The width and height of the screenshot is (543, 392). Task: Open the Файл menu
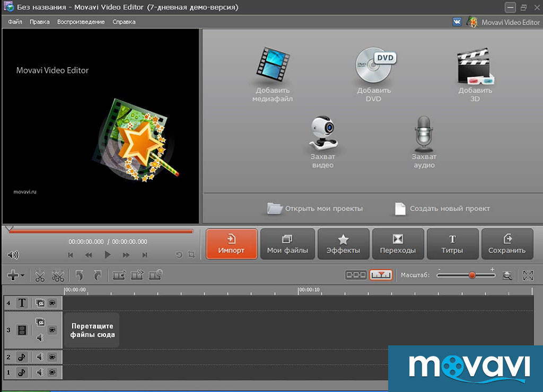point(15,22)
